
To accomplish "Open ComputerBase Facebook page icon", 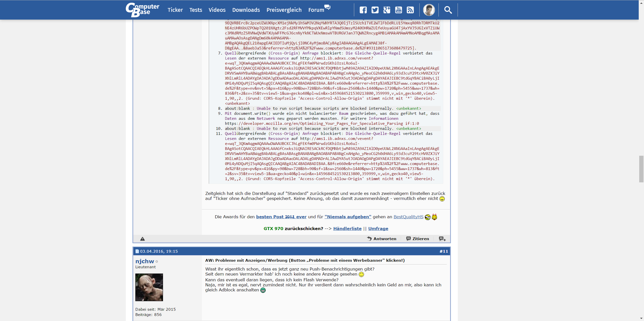I will [x=363, y=10].
